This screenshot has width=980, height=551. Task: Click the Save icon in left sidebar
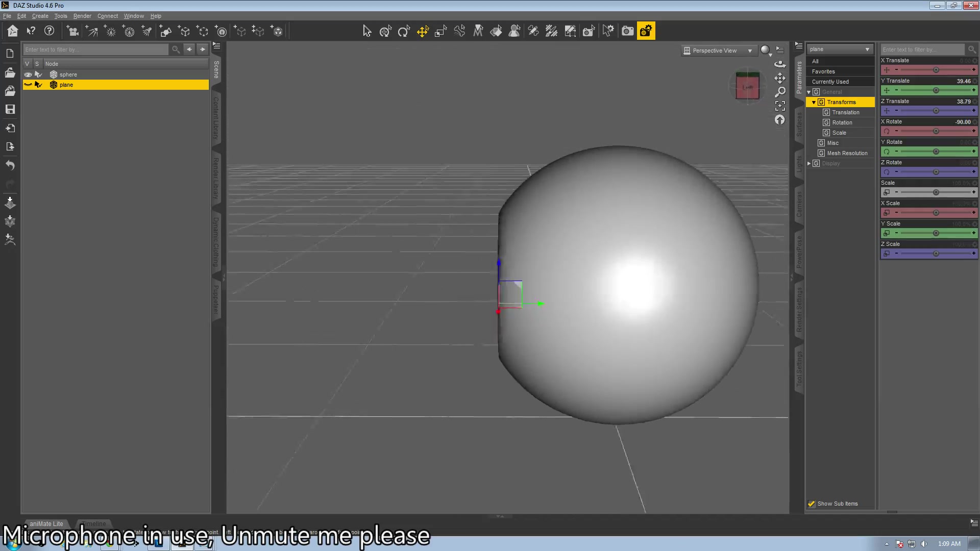click(10, 109)
